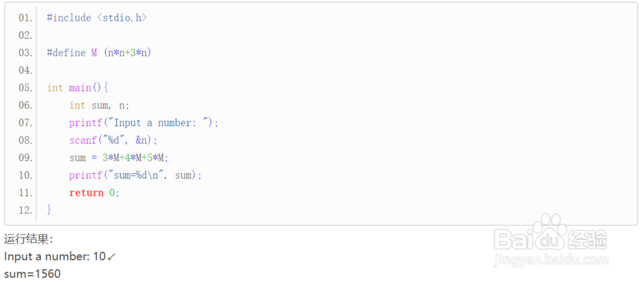644x282 pixels.
Task: Click the sum=1560 output text
Action: (x=32, y=274)
